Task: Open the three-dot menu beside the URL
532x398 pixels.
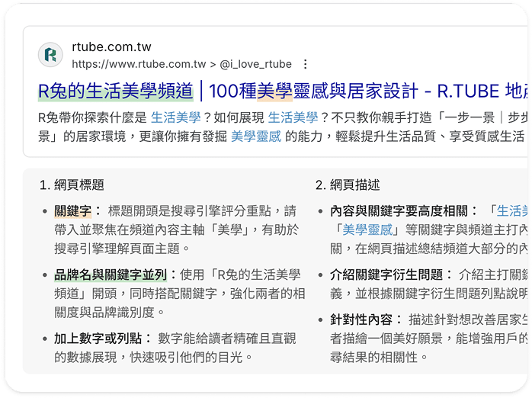Action: [x=306, y=64]
